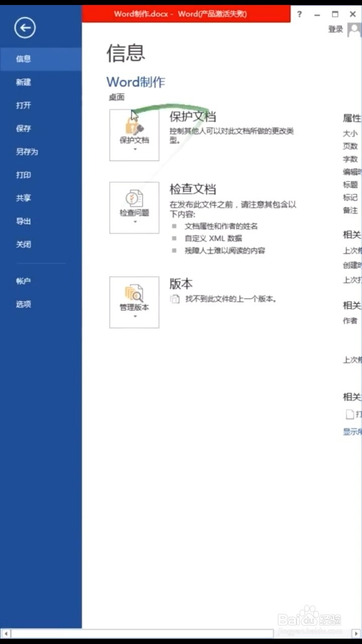Open 帐户 in the sidebar
Image resolution: width=362 pixels, height=644 pixels.
(x=41, y=281)
